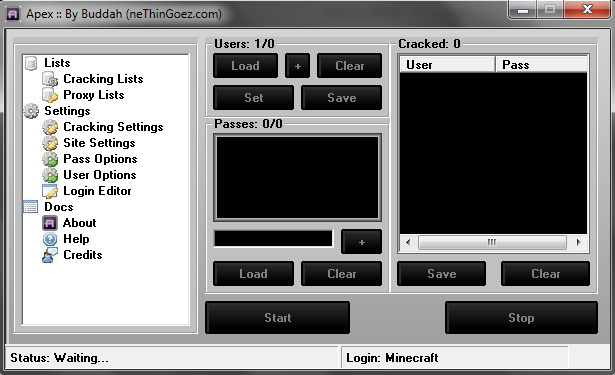The image size is (615, 375).
Task: Click the Help question icon
Action: 50,239
